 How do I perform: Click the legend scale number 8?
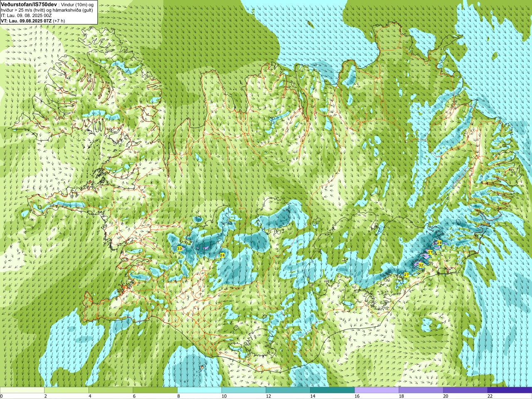pos(178,396)
